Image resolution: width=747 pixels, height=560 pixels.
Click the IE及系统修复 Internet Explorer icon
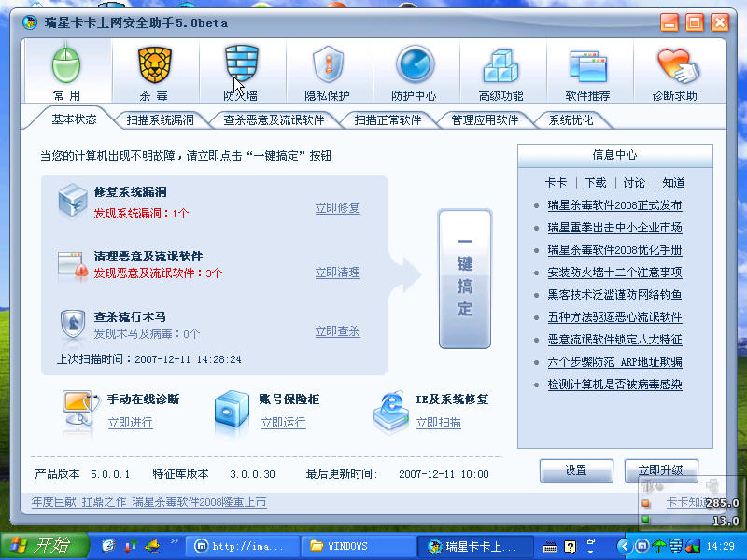pos(390,411)
